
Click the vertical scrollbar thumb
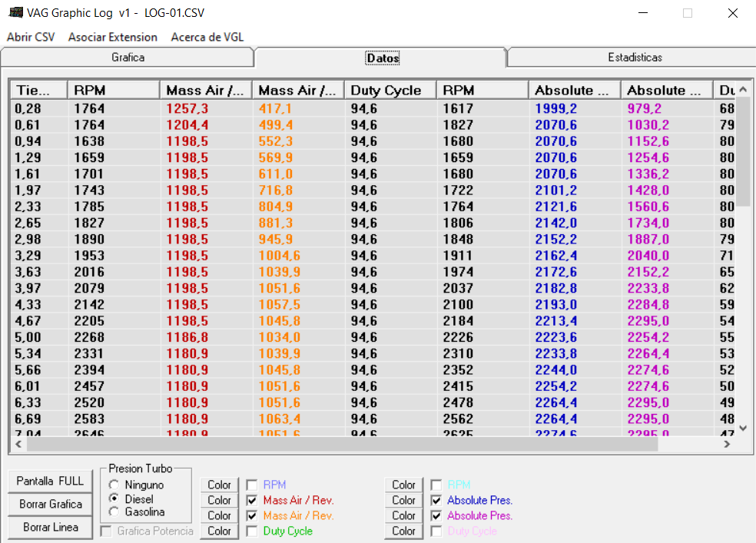pos(743,151)
